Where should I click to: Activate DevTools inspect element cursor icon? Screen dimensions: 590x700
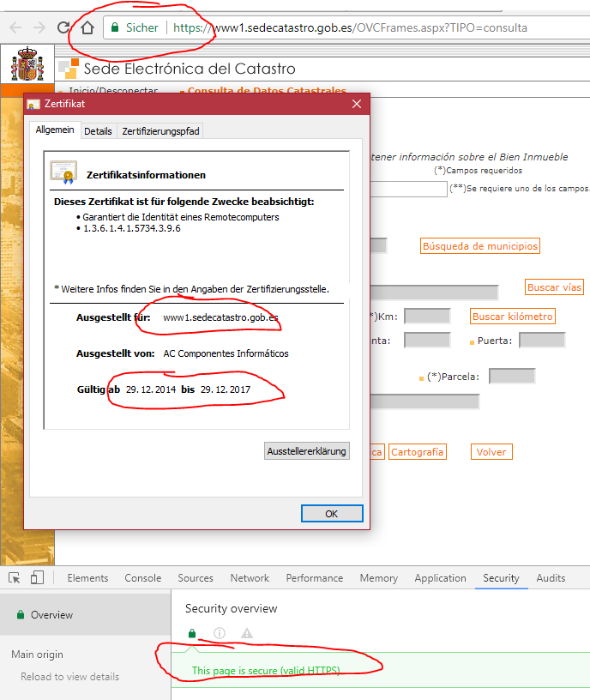click(15, 578)
